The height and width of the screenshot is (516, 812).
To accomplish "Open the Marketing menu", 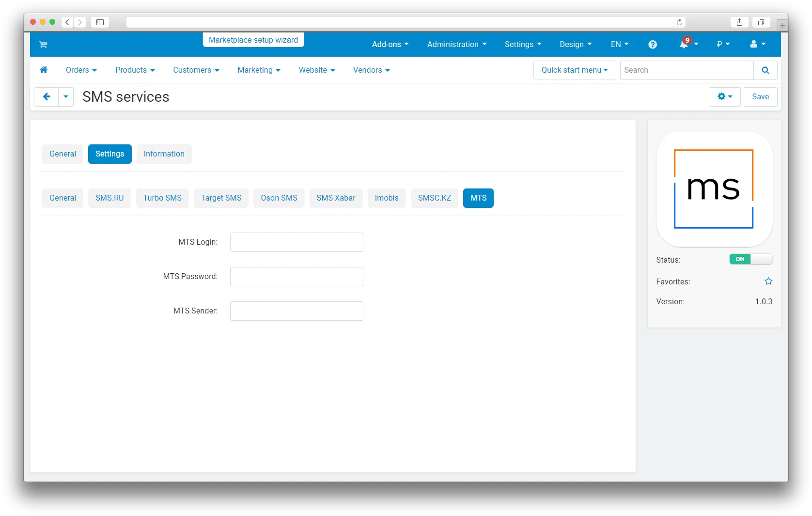I will [x=259, y=70].
